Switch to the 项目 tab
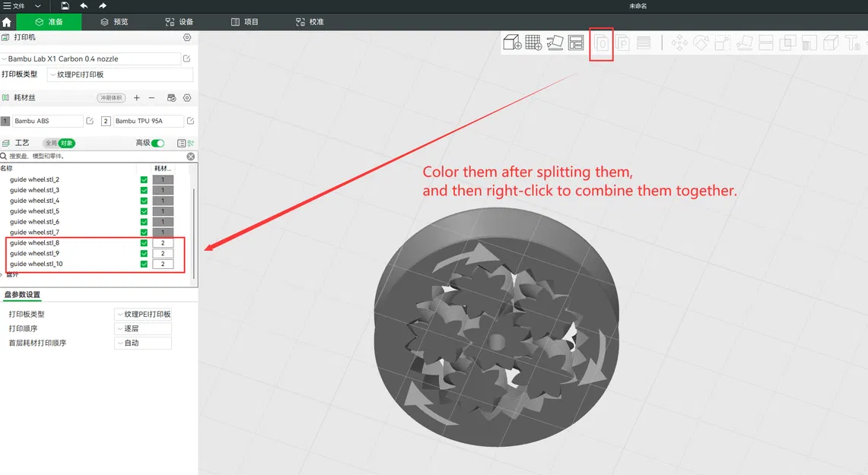Image resolution: width=868 pixels, height=475 pixels. pyautogui.click(x=245, y=22)
